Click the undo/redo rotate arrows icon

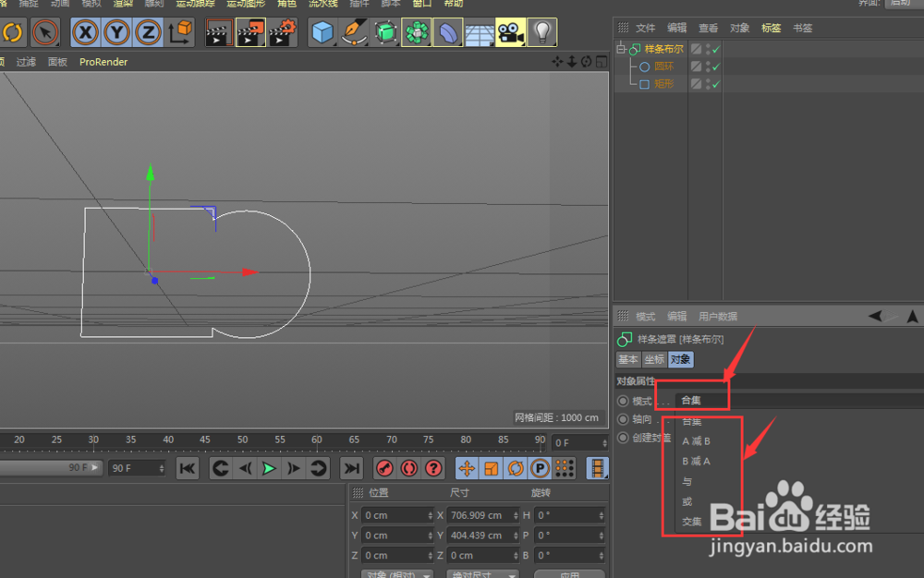click(x=12, y=33)
